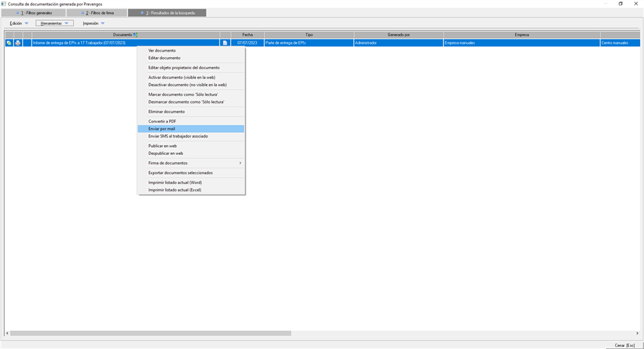Click the Generado por column header
The width and height of the screenshot is (644, 349).
point(398,35)
